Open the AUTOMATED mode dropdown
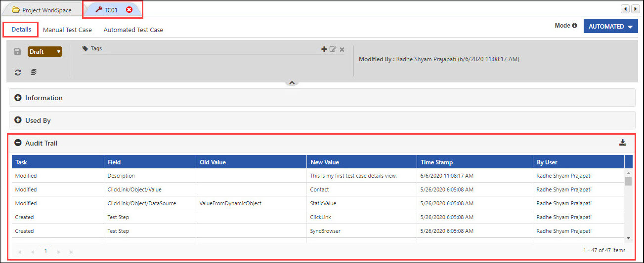 [x=610, y=27]
